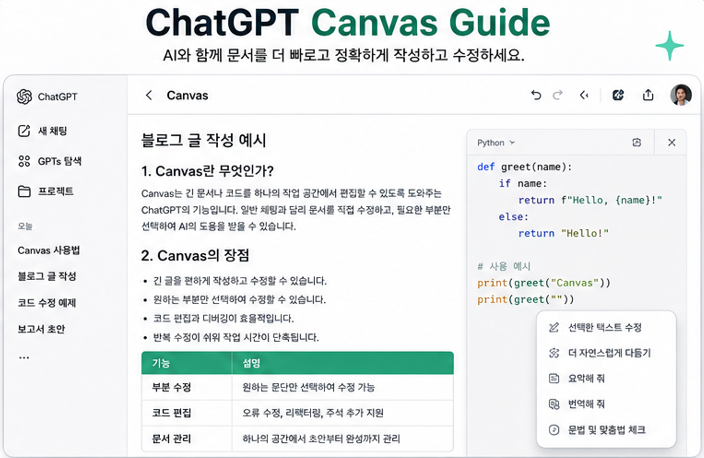This screenshot has width=704, height=458.
Task: Click the copy code icon in Python panel
Action: click(x=637, y=142)
